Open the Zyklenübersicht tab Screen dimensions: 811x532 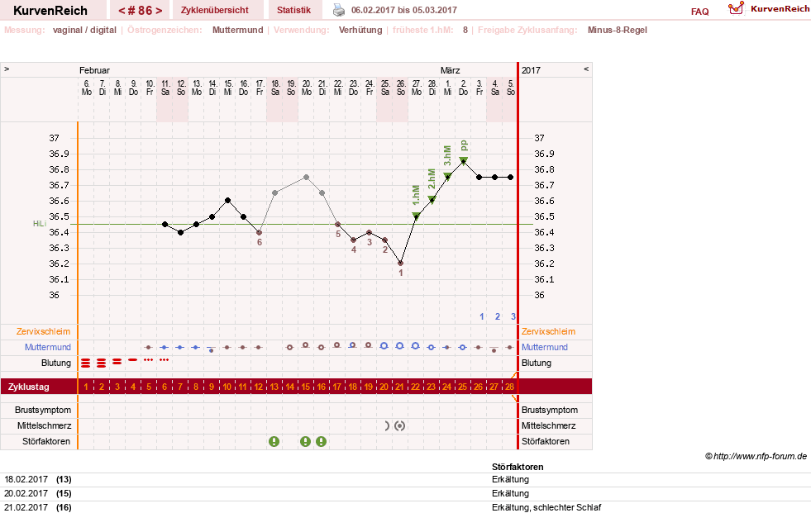(215, 10)
